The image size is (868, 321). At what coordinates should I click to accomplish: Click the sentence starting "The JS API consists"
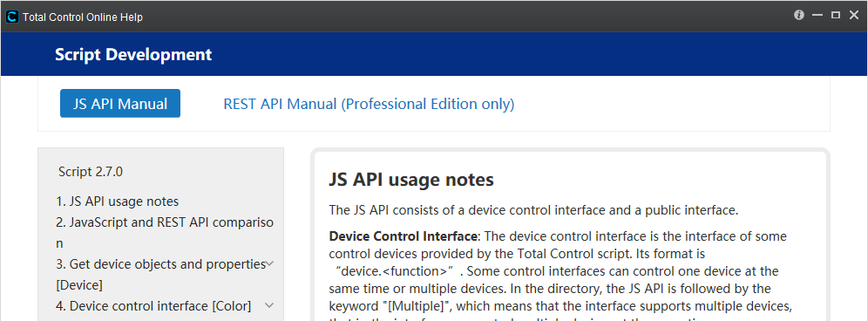(533, 210)
